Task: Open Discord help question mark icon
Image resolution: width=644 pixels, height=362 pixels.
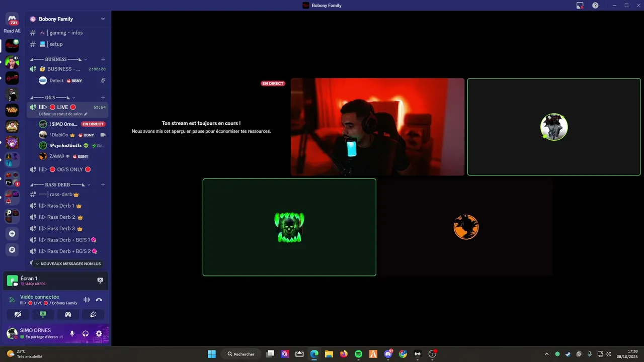Action: pos(595,6)
